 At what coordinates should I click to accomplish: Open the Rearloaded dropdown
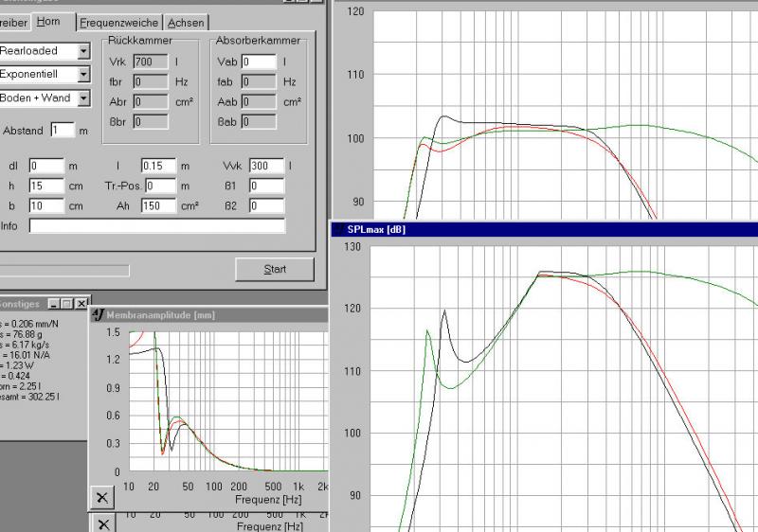(x=83, y=50)
